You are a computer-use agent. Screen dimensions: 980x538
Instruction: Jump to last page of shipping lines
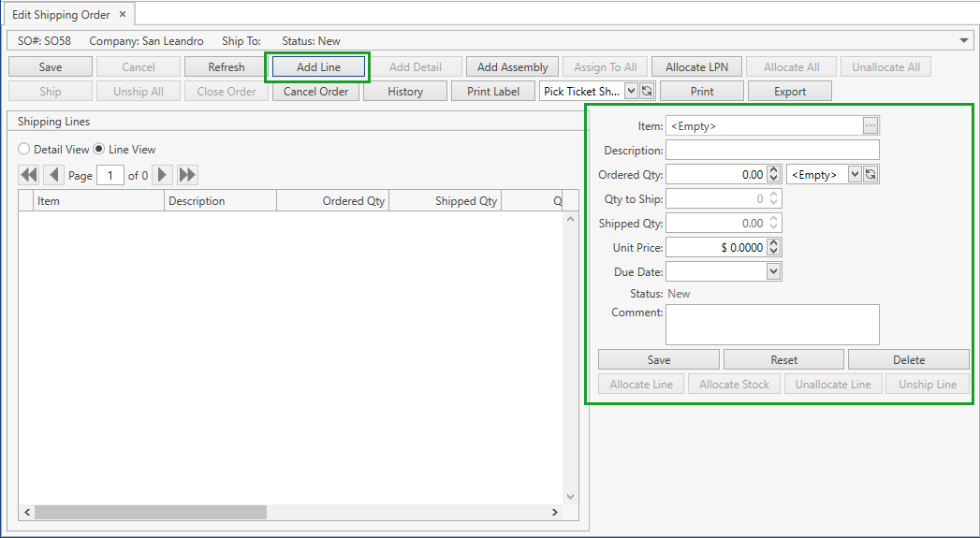187,175
